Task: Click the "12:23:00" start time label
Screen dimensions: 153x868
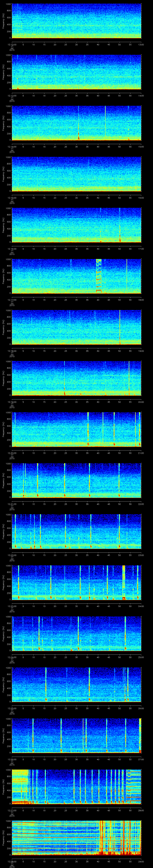Action: [12, 606]
